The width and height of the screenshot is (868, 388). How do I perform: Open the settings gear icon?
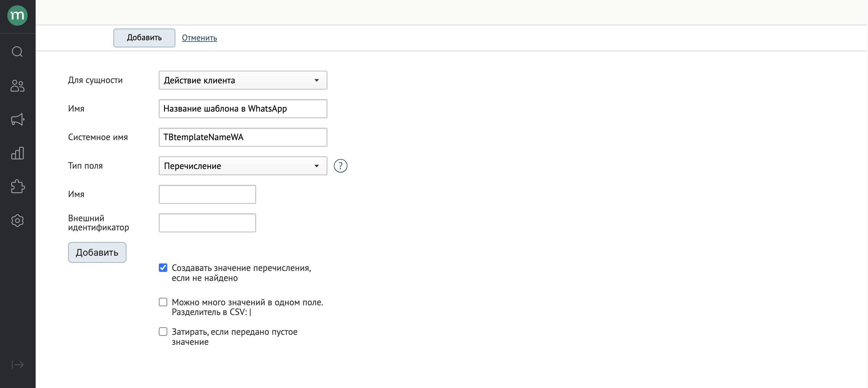click(18, 221)
